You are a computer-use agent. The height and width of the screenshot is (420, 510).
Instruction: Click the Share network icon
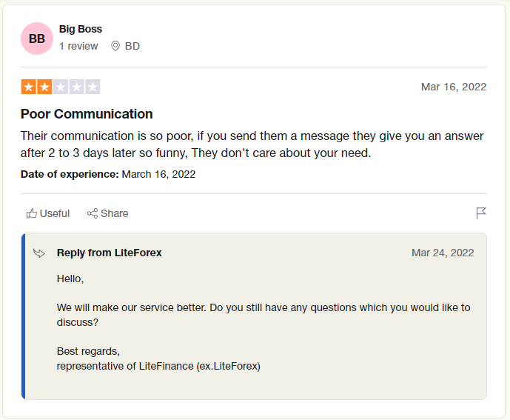[x=93, y=213]
